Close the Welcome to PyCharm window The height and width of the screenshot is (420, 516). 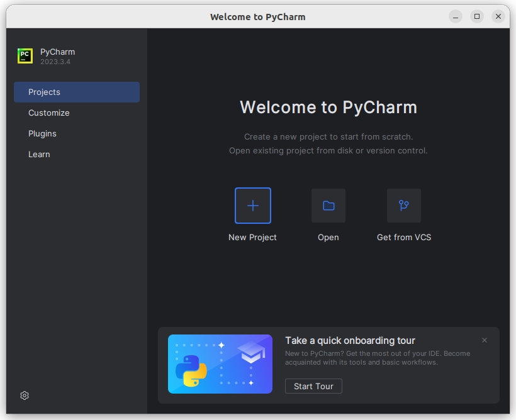click(x=498, y=16)
